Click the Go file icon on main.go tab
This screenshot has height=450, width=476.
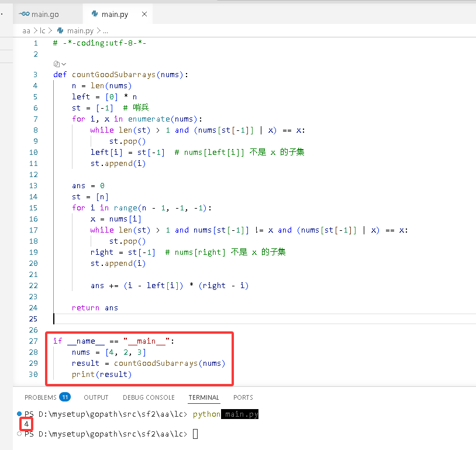point(24,14)
